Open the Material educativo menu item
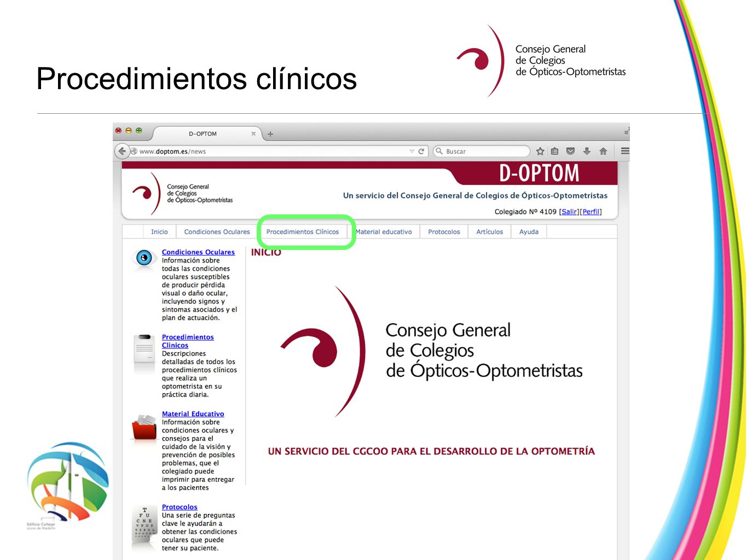 384,232
